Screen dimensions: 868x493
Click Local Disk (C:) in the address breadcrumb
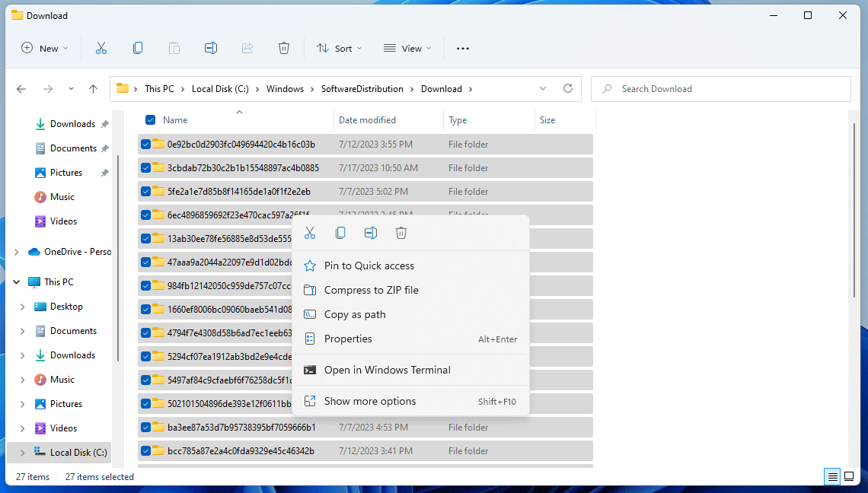click(x=220, y=88)
